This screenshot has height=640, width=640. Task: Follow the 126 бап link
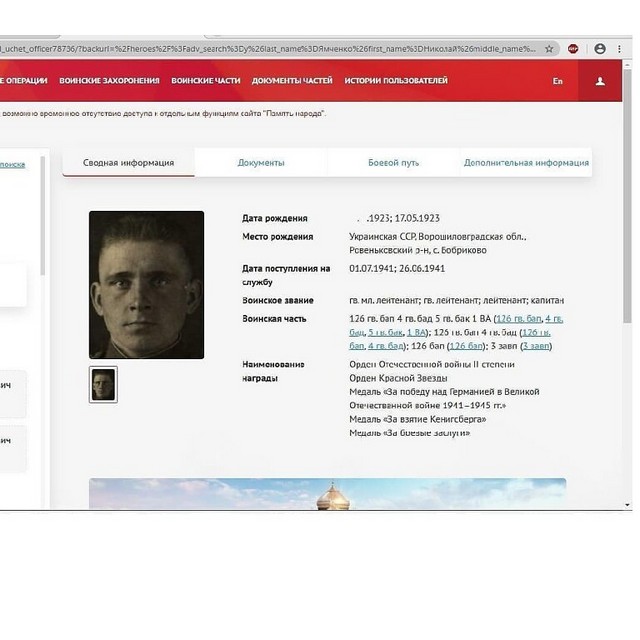(x=466, y=346)
